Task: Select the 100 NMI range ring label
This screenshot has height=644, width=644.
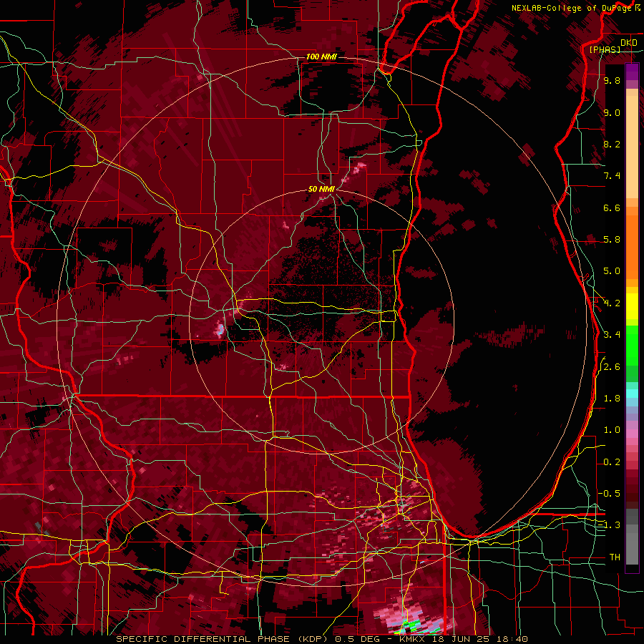Action: click(321, 57)
